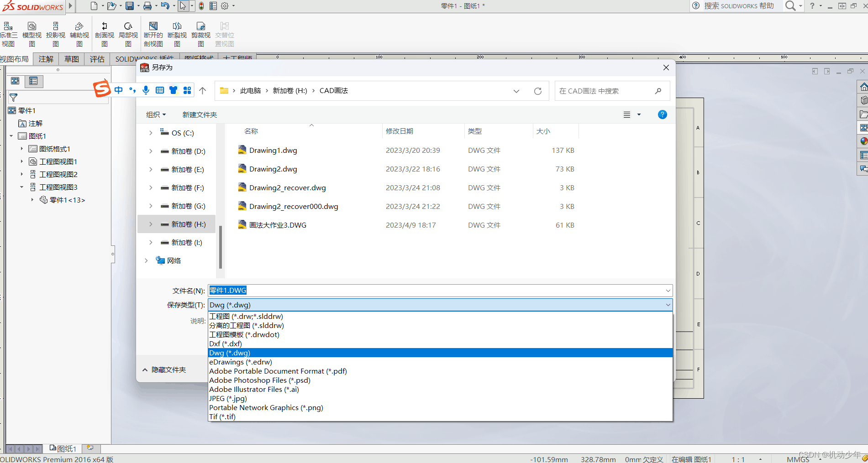Open the 保存类型 dropdown arrow
Screen dimensions: 868x463
pyautogui.click(x=668, y=305)
